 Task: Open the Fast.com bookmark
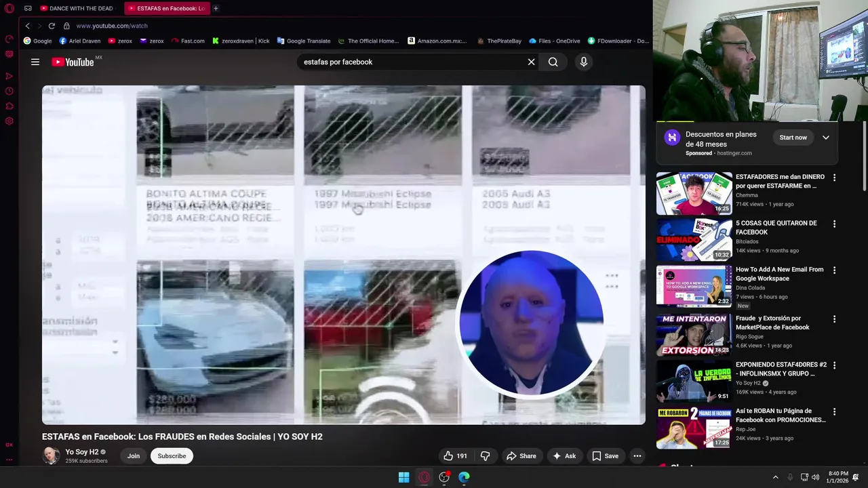tap(188, 41)
